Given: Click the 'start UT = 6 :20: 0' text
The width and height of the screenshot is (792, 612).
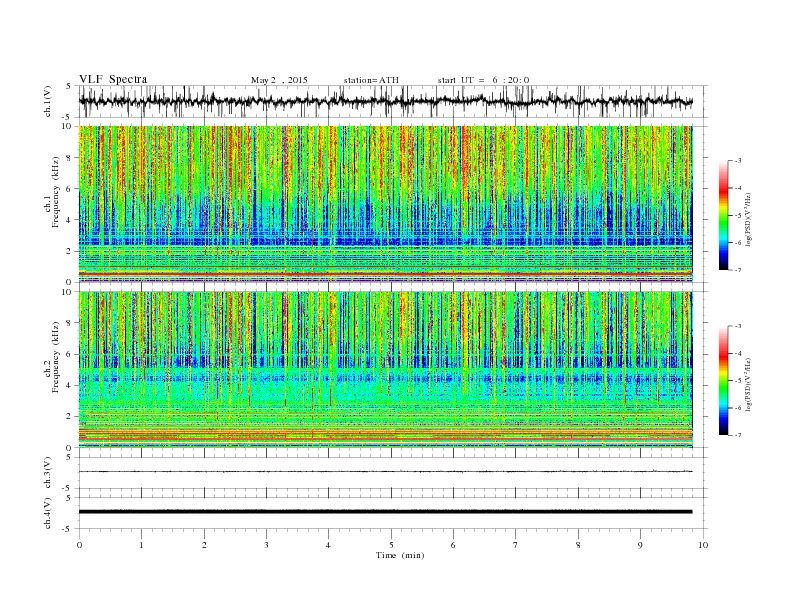Looking at the screenshot, I should point(483,80).
